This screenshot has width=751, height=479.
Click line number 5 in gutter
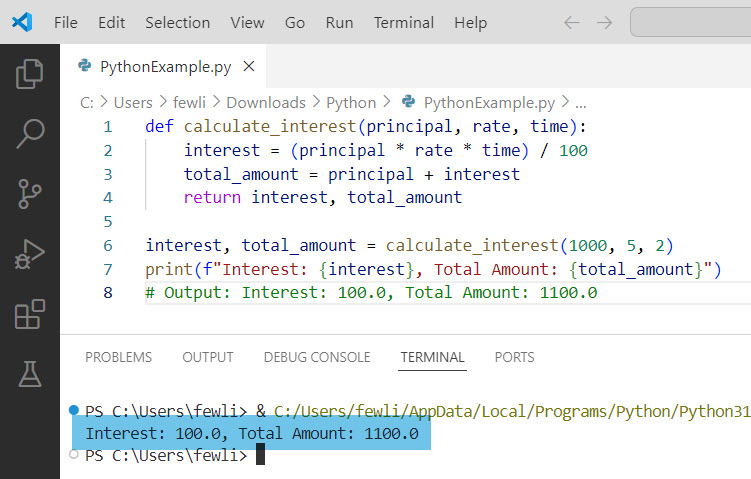click(x=108, y=221)
